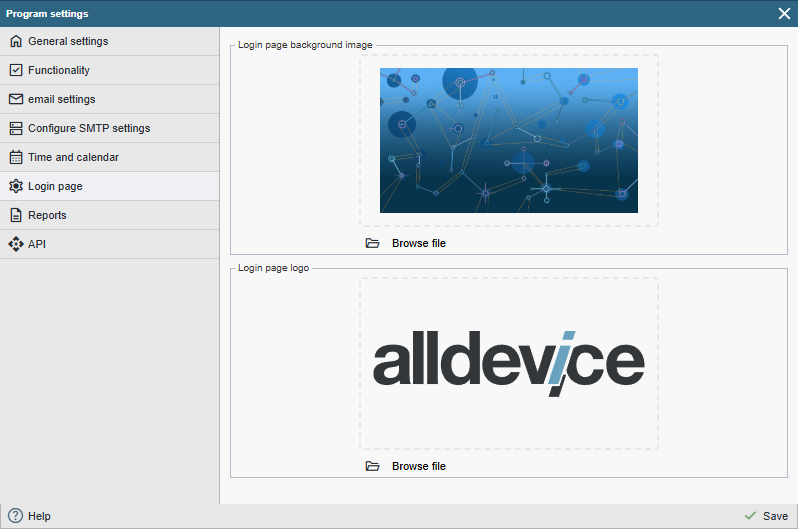This screenshot has height=529, width=798.
Task: Click the Login page gear icon
Action: 16,186
